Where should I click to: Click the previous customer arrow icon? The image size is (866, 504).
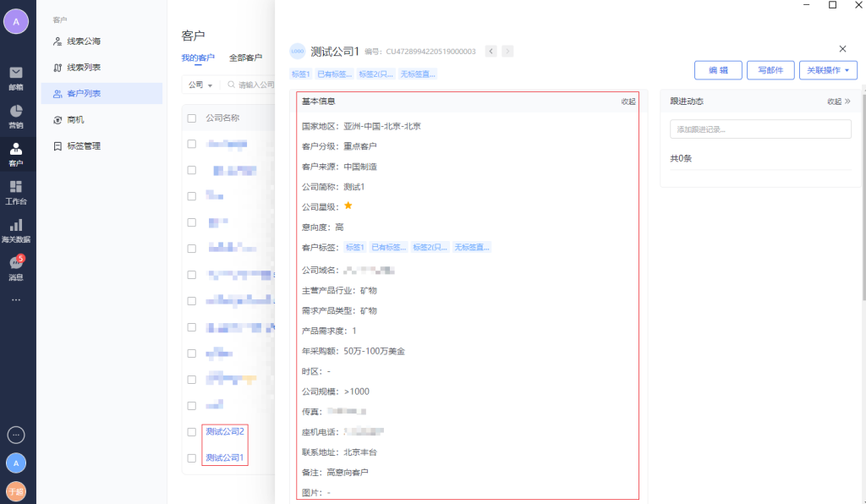(x=491, y=52)
